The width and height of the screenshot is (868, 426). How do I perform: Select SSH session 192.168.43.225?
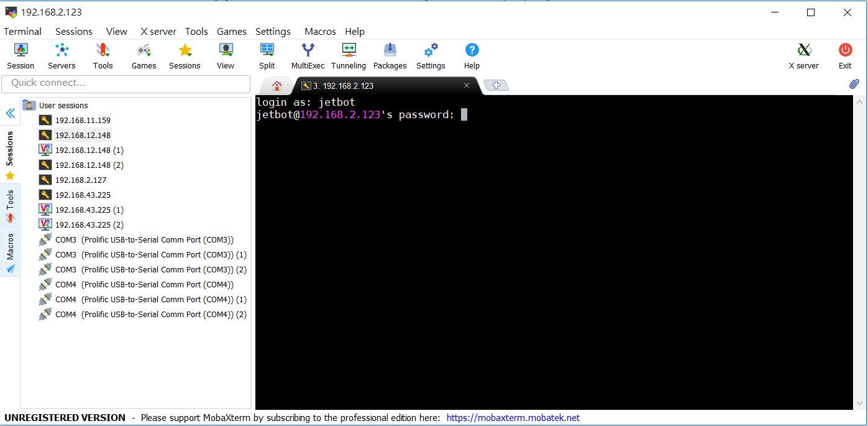75,195
